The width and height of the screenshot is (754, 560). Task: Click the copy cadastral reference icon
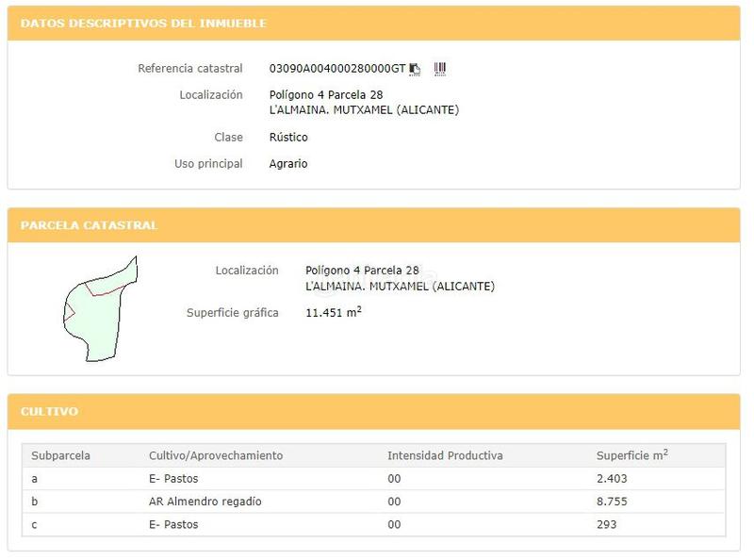coord(415,69)
